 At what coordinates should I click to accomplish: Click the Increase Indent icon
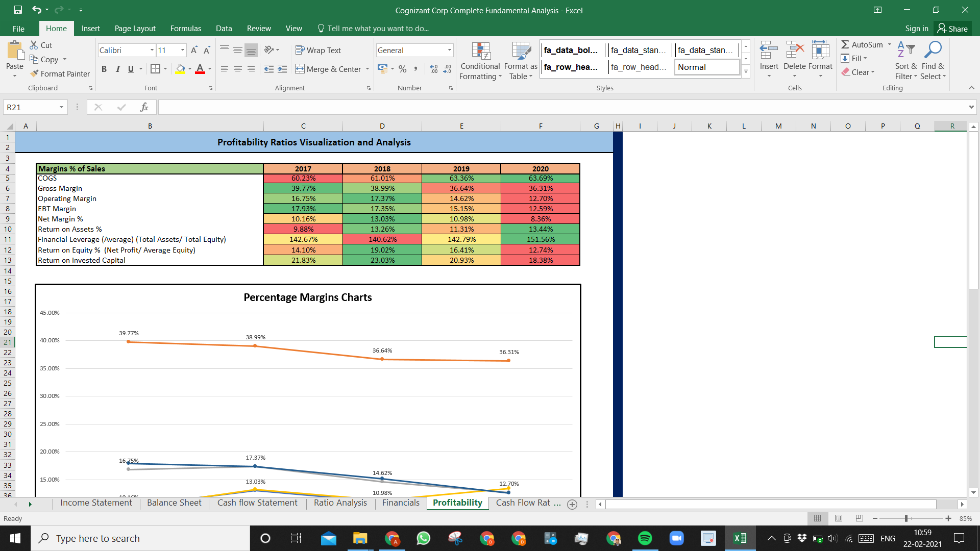[282, 69]
